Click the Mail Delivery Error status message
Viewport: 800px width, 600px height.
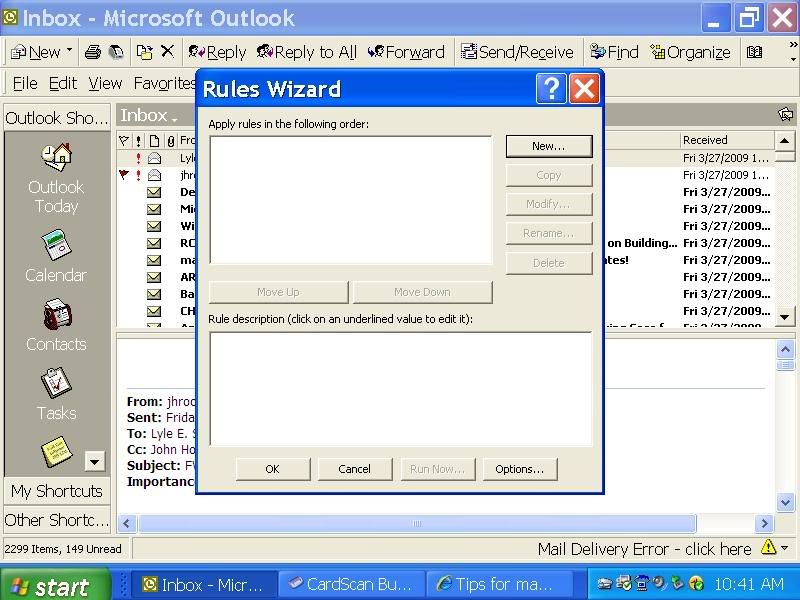[644, 549]
